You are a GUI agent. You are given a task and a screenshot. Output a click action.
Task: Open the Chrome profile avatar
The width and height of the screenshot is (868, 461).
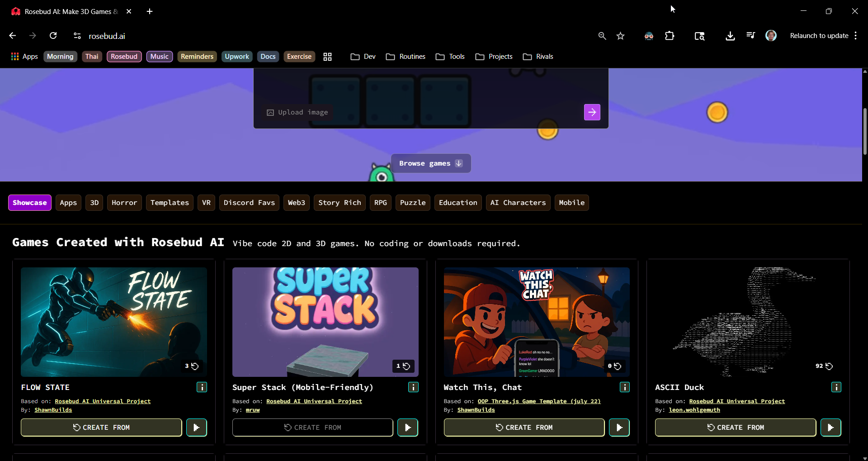point(771,36)
